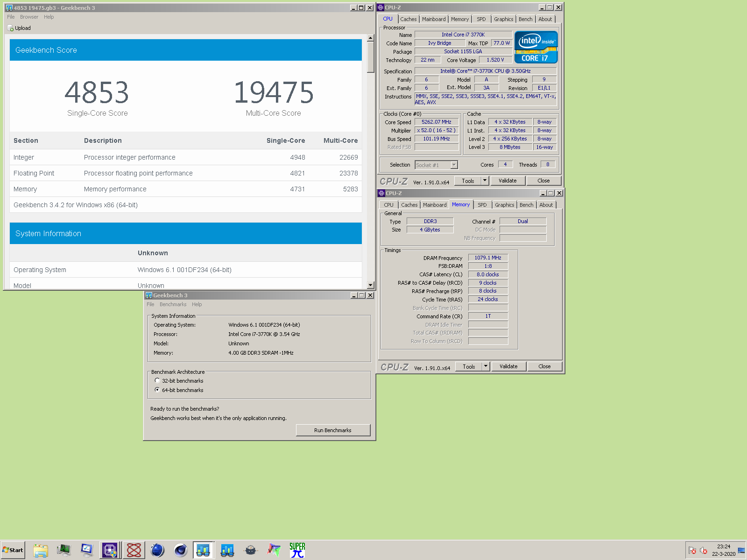Viewport: 747px width, 560px height.
Task: Click the Integer row multi-core value 22669
Action: 349,157
